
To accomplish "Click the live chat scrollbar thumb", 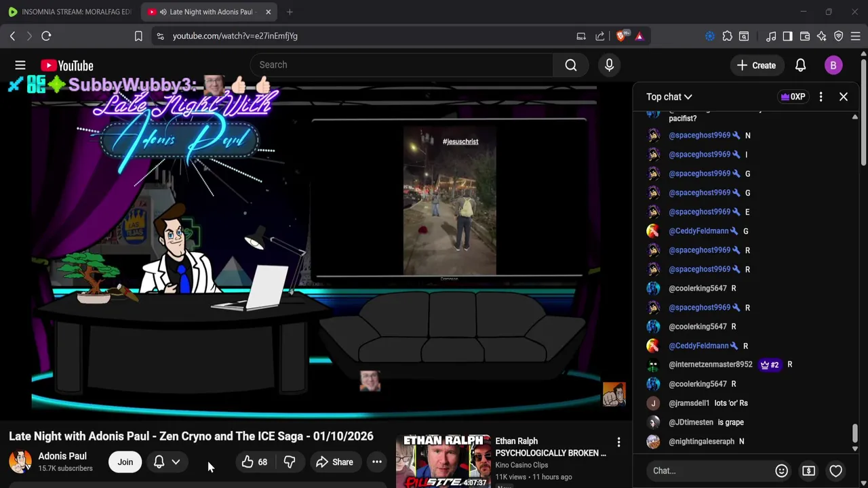I will (855, 433).
